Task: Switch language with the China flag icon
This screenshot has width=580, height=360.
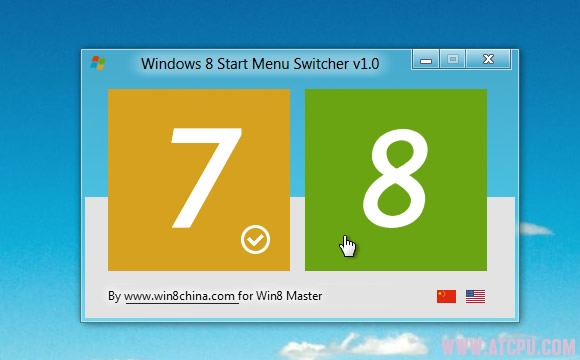Action: [446, 296]
